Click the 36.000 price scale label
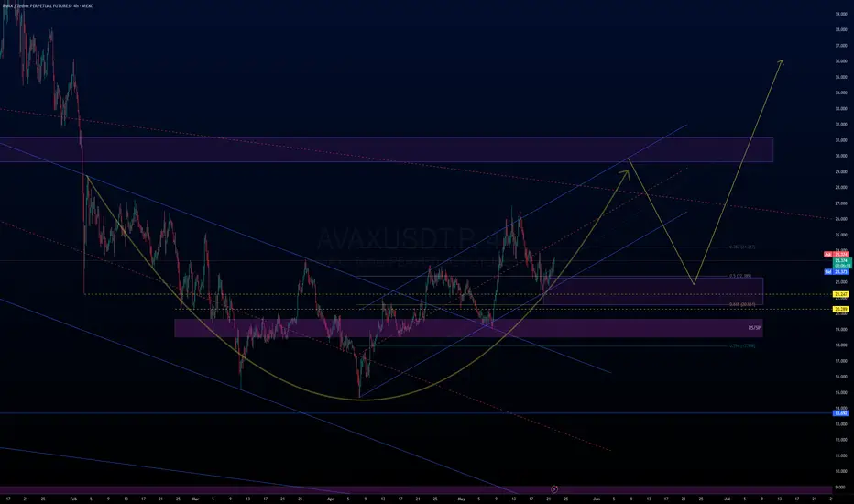The image size is (854, 504). pos(841,61)
